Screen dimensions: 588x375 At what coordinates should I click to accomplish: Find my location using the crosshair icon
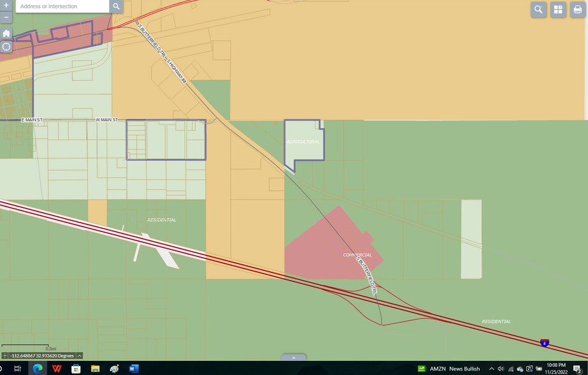click(5, 46)
